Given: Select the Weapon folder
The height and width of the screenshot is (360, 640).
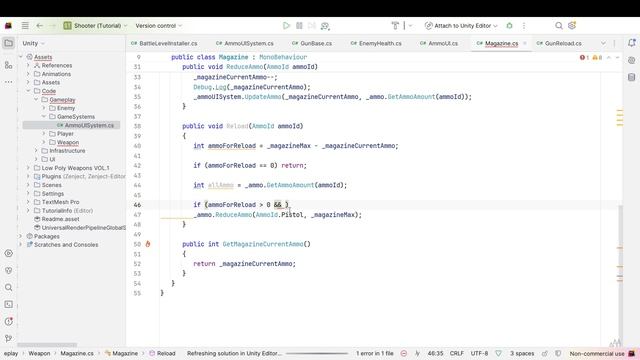Looking at the screenshot, I should point(68,142).
